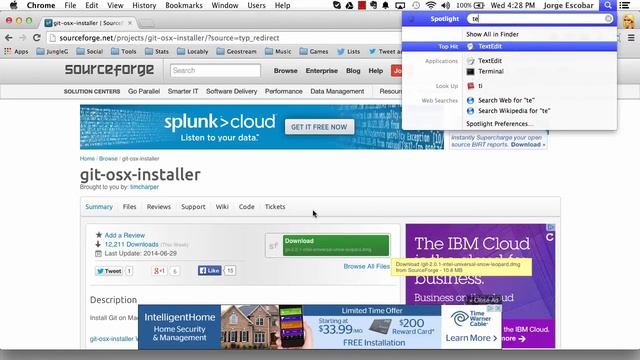This screenshot has height=360, width=640.
Task: Select the Look Up 'ti' result
Action: [x=480, y=86]
